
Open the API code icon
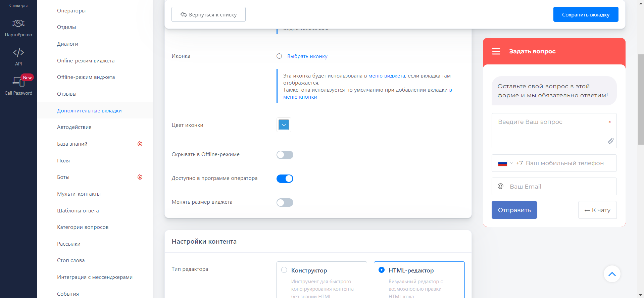[18, 53]
